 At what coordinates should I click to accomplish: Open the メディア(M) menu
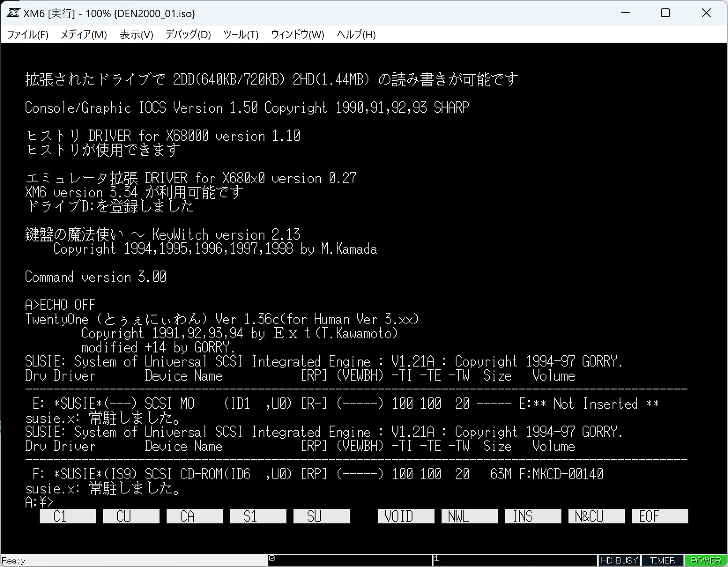coord(84,34)
